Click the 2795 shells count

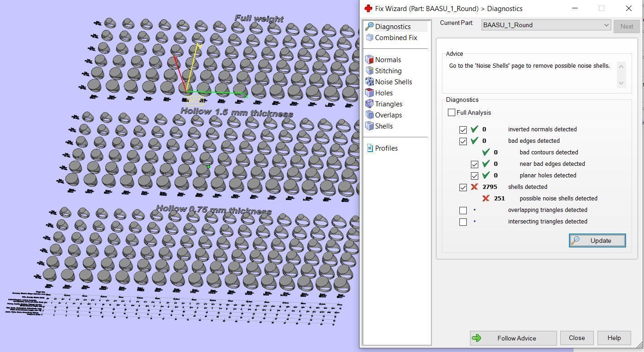(x=490, y=187)
